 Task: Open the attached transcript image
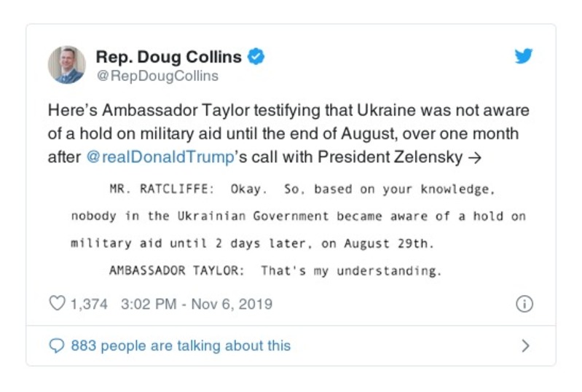[x=297, y=230]
